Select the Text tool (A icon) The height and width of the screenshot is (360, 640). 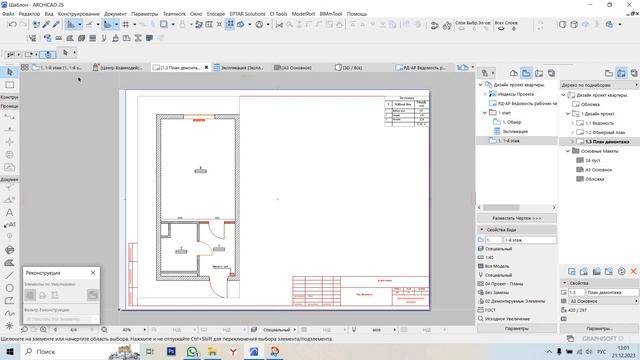coord(9,212)
